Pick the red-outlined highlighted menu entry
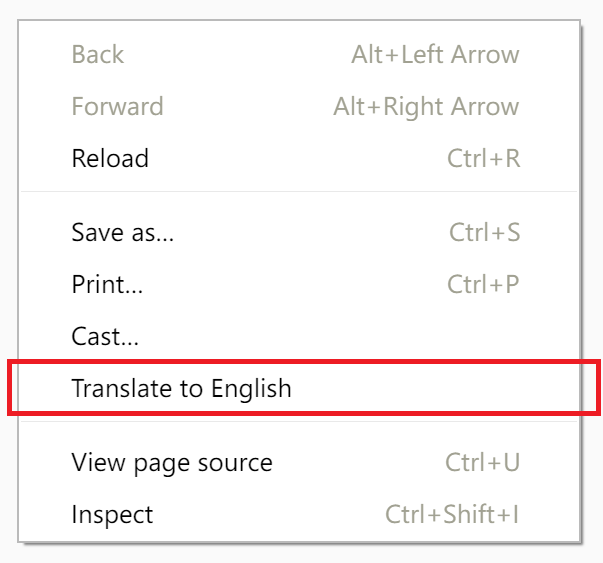This screenshot has width=603, height=563. [x=181, y=388]
